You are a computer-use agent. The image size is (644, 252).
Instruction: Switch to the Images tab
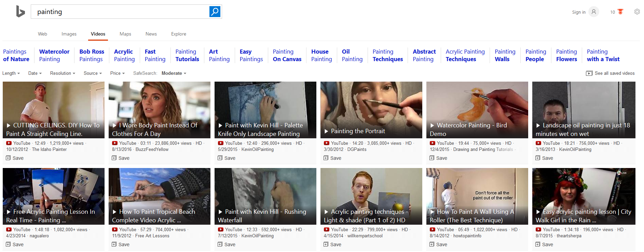pos(69,34)
